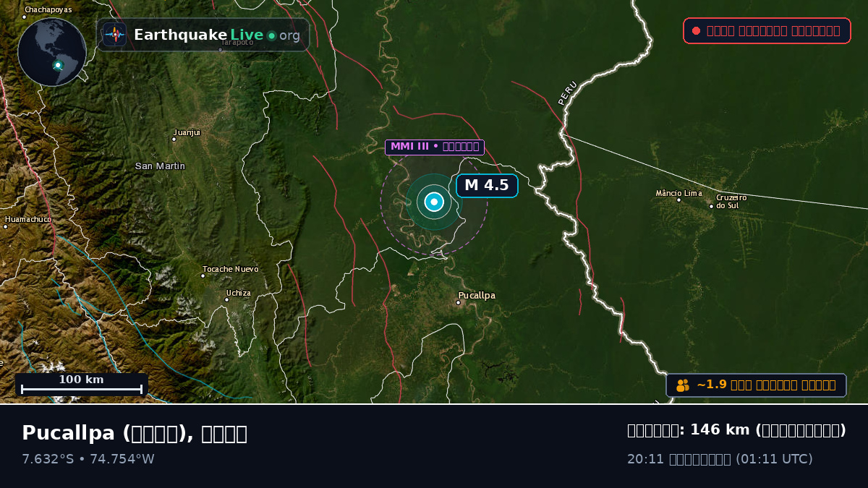
Task: Click the ~1.9 population estimate text
Action: click(x=766, y=385)
